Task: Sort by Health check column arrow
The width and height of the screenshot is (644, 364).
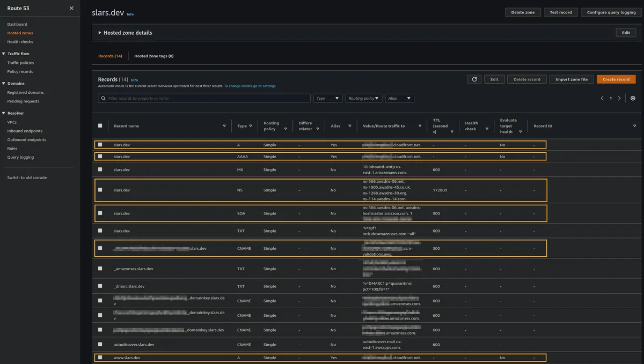Action: pos(487,129)
